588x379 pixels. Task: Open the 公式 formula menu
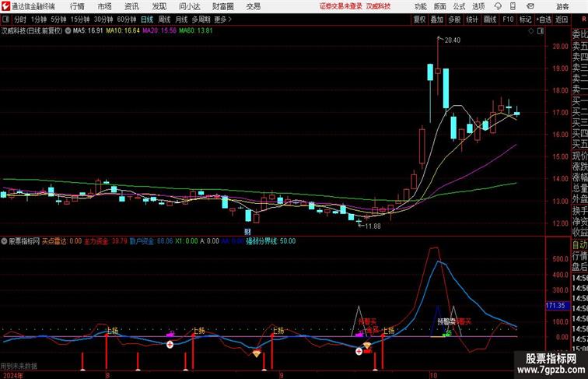(x=459, y=6)
